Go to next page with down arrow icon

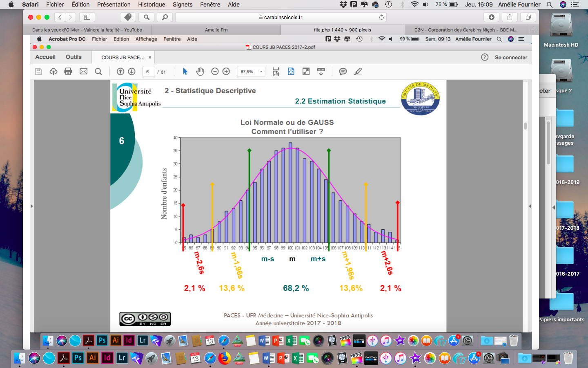(132, 72)
